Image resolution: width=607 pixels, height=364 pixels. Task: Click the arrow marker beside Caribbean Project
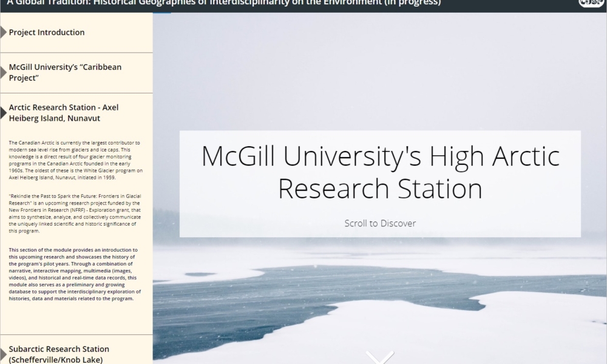tap(4, 72)
